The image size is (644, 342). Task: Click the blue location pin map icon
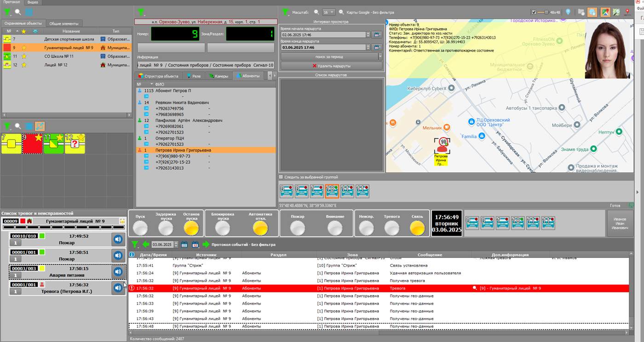(x=568, y=12)
